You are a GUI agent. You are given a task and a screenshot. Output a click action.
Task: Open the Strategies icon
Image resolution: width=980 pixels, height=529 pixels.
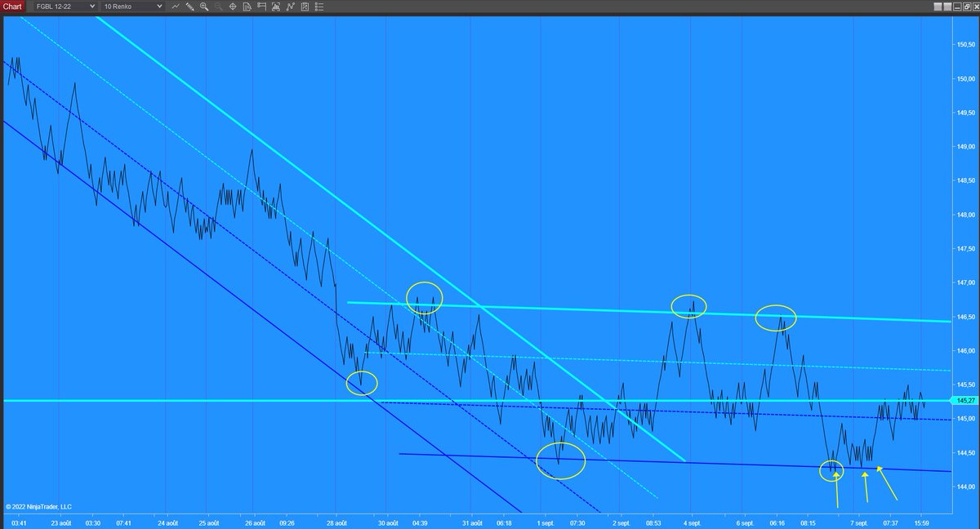305,7
